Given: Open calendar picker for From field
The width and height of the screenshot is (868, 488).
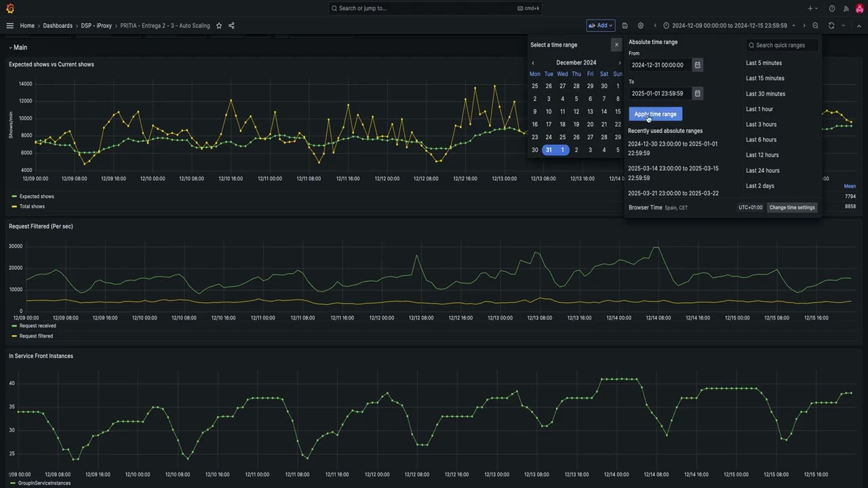Looking at the screenshot, I should pos(697,65).
